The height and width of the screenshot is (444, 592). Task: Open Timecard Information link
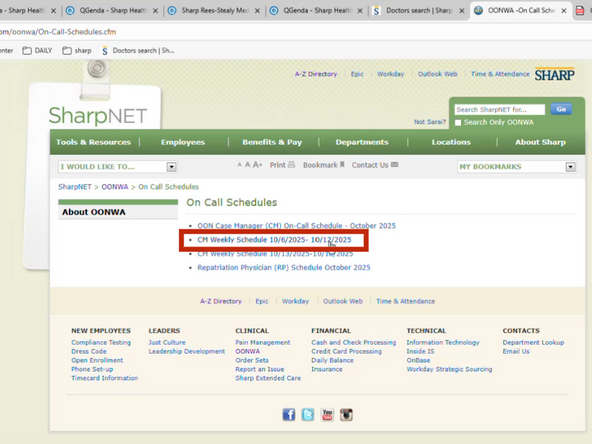pos(105,378)
